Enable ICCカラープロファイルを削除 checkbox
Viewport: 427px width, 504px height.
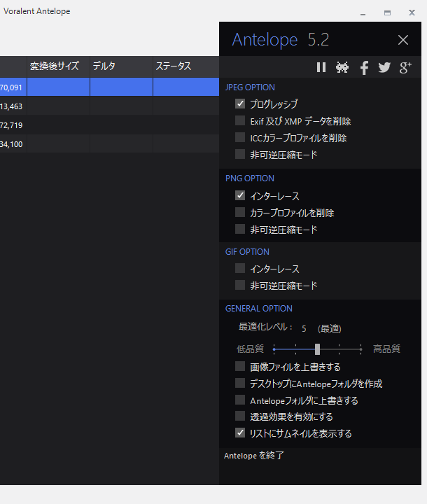pyautogui.click(x=240, y=137)
